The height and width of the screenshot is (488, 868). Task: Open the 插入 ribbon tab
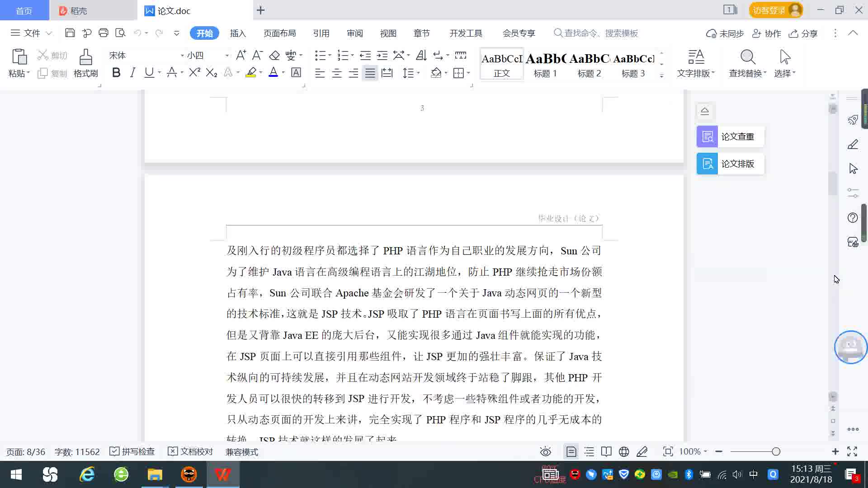coord(238,33)
